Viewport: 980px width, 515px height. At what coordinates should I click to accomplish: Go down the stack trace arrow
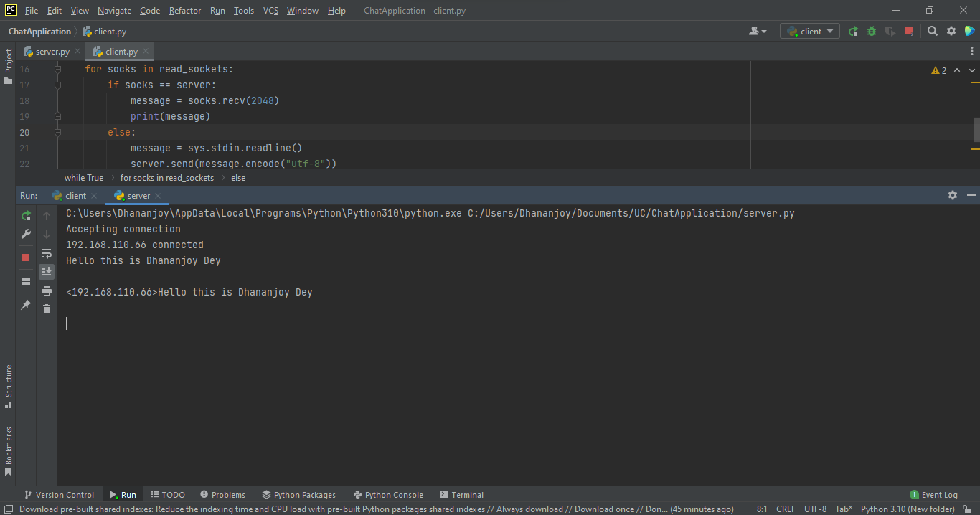[47, 235]
